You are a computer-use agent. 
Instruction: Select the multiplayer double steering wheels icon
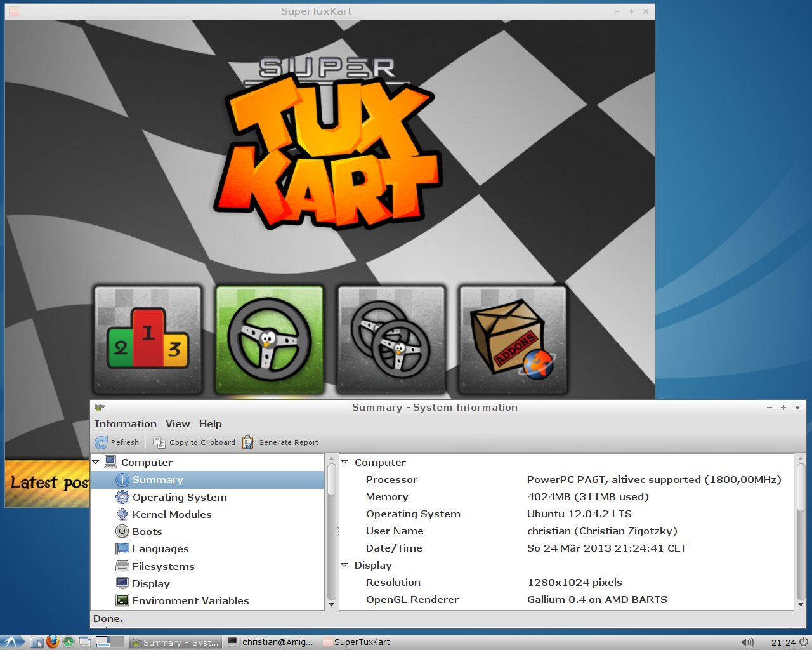click(x=391, y=339)
